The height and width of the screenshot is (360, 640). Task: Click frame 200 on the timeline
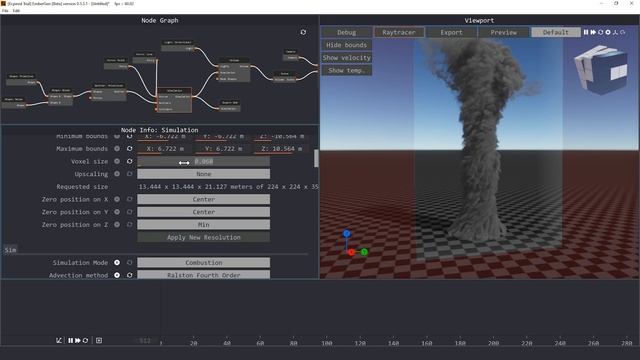pyautogui.click(x=493, y=343)
